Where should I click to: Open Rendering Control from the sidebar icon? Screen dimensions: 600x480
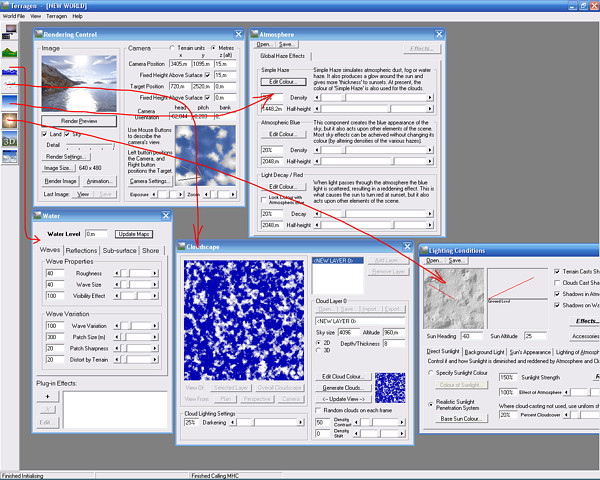click(x=10, y=31)
